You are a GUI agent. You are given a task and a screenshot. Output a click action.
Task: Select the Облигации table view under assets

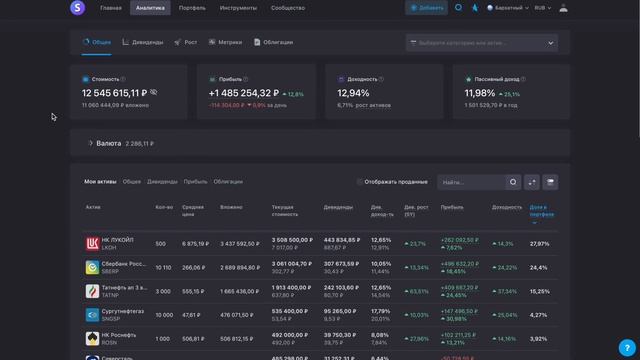(228, 182)
